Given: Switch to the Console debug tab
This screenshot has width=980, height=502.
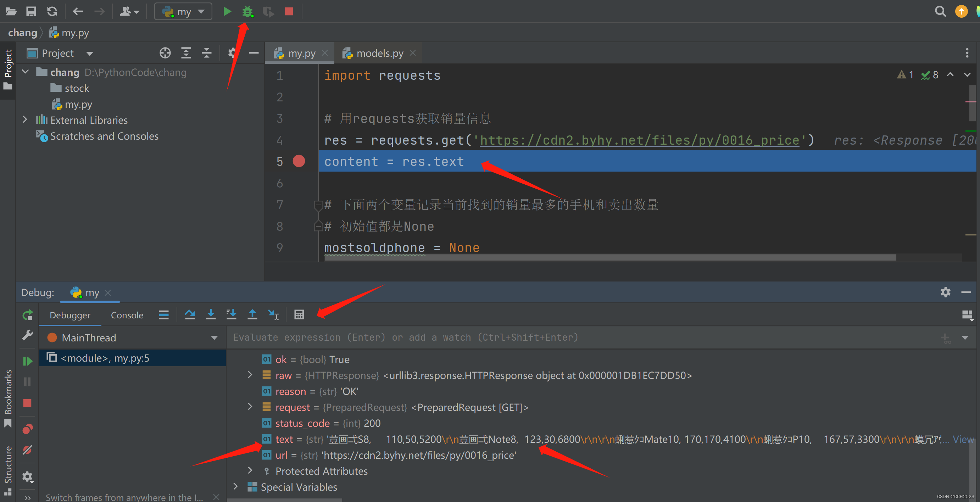Looking at the screenshot, I should [127, 315].
